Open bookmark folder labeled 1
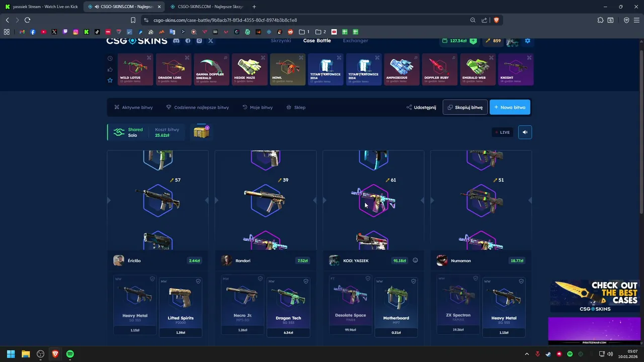 pos(304,32)
